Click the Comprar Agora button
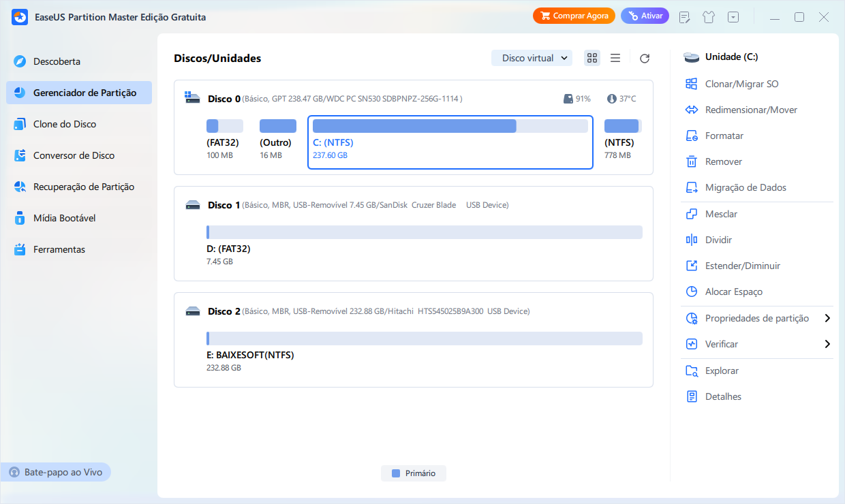 (x=574, y=16)
